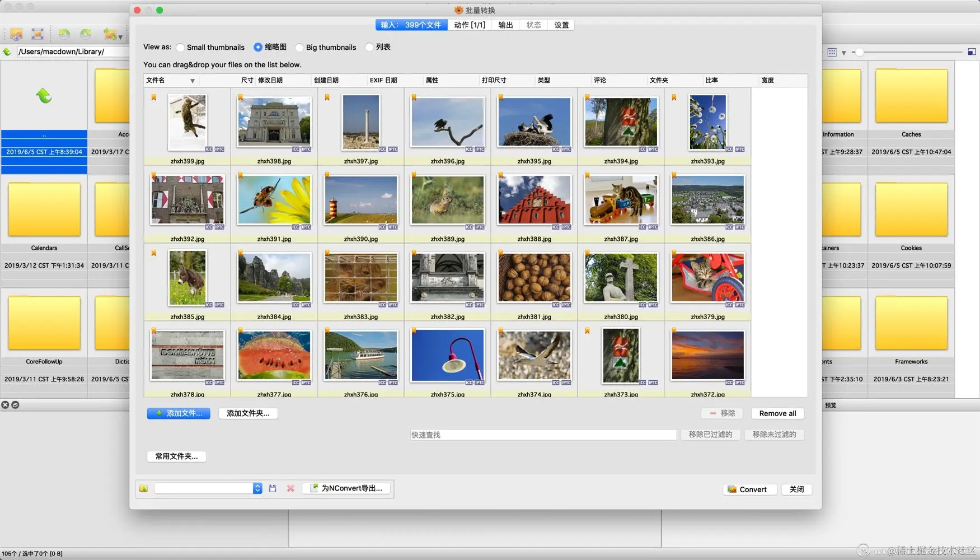Screen dimensions: 980x560
Task: Click the save preset floppy disk icon
Action: [x=273, y=488]
